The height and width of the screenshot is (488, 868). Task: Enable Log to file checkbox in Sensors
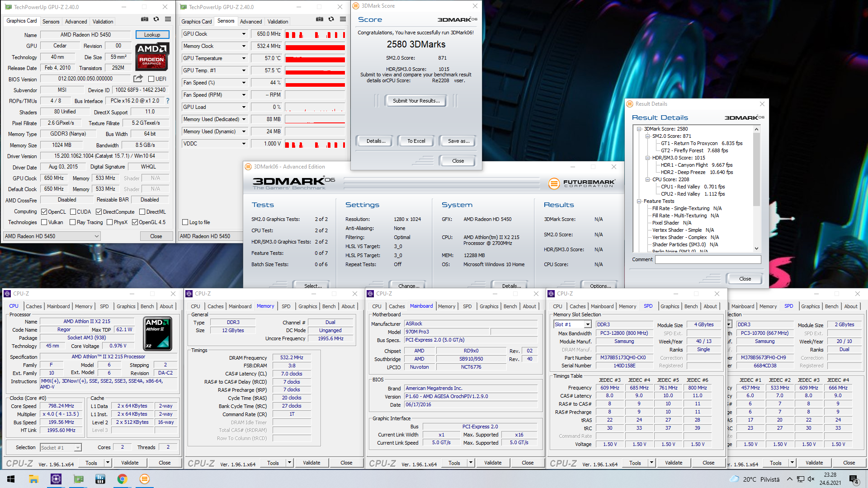click(185, 222)
